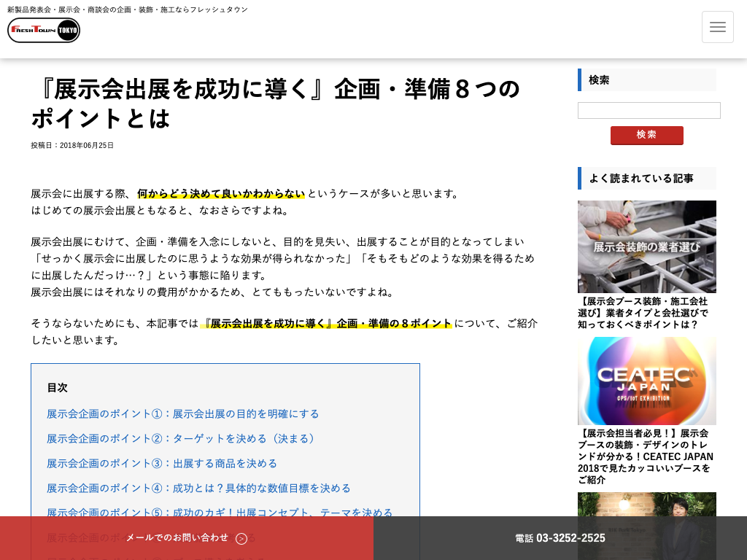Screen dimensions: 747x560
Task: Click the CEATEC JAPAN thumbnail image
Action: coord(647,381)
